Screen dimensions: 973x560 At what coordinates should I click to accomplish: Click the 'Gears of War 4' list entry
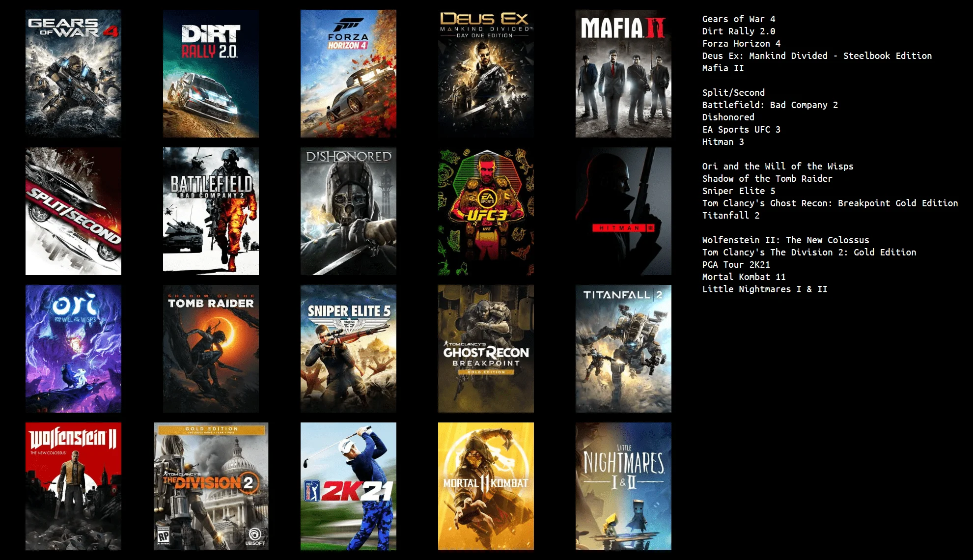click(739, 19)
